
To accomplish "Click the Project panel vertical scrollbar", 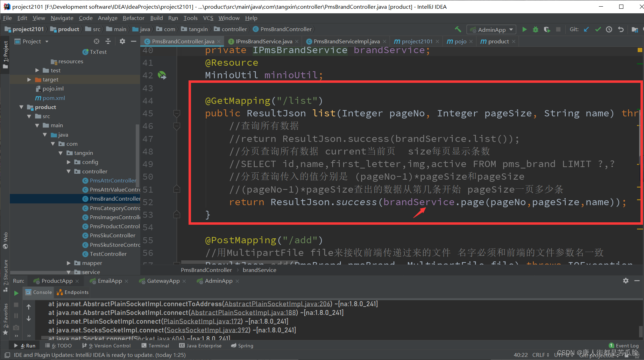I will point(137,156).
